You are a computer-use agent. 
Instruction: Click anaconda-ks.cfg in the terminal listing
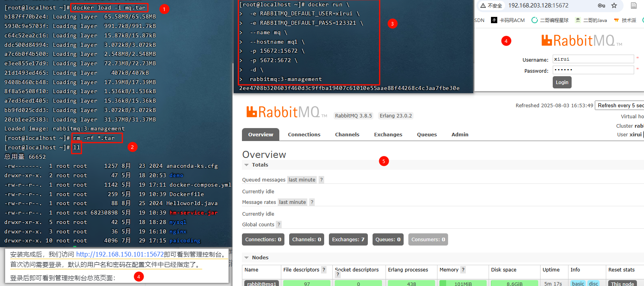click(x=192, y=166)
